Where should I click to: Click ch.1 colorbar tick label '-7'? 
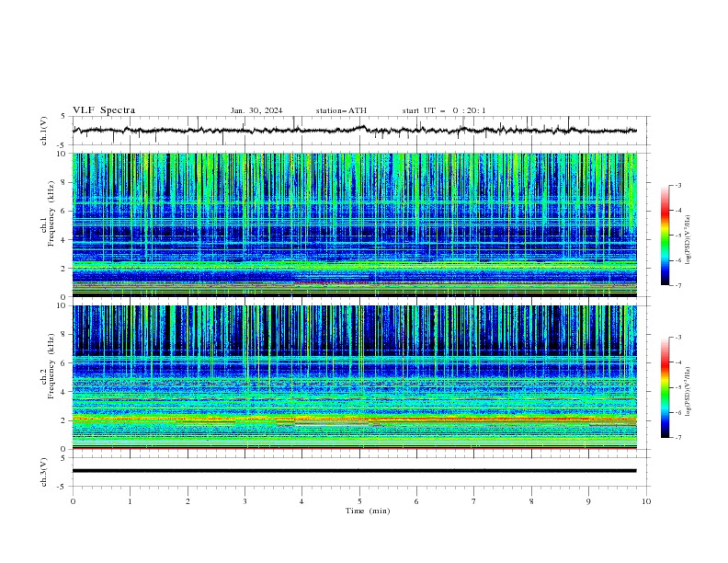[678, 286]
